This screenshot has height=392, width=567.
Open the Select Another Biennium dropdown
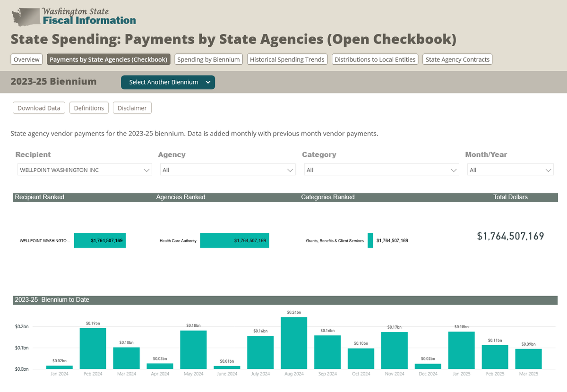pos(168,82)
